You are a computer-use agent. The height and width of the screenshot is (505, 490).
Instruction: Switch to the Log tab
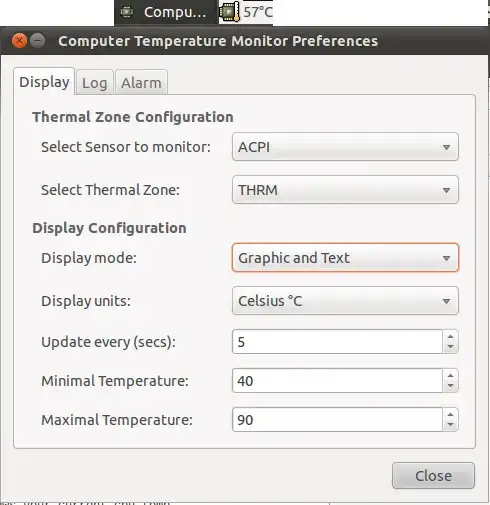tap(95, 83)
